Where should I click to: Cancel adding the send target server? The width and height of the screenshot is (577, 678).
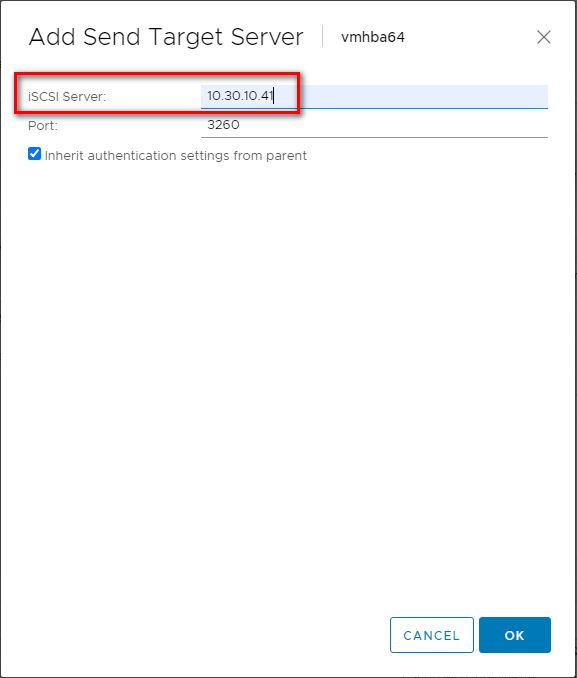click(x=432, y=635)
